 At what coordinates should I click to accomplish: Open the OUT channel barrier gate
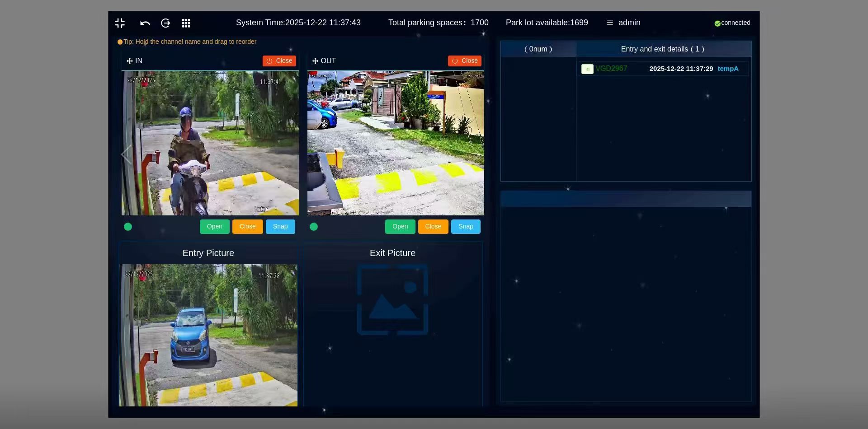(400, 227)
